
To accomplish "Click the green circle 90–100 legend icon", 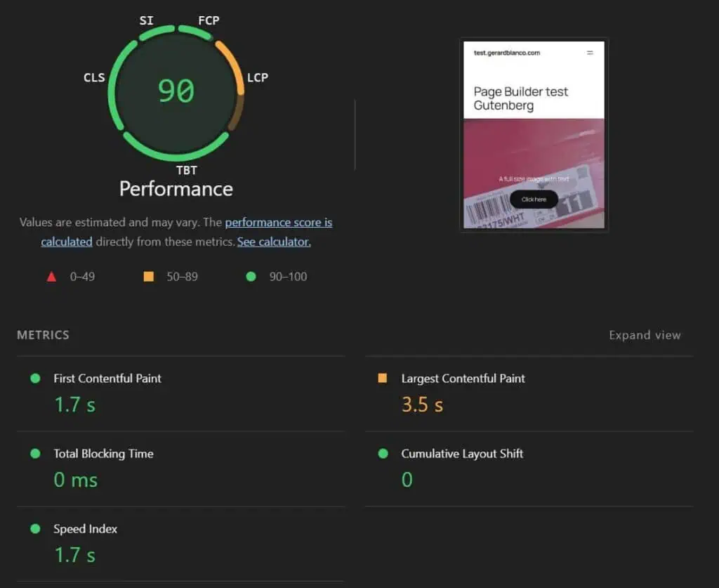I will (x=251, y=277).
